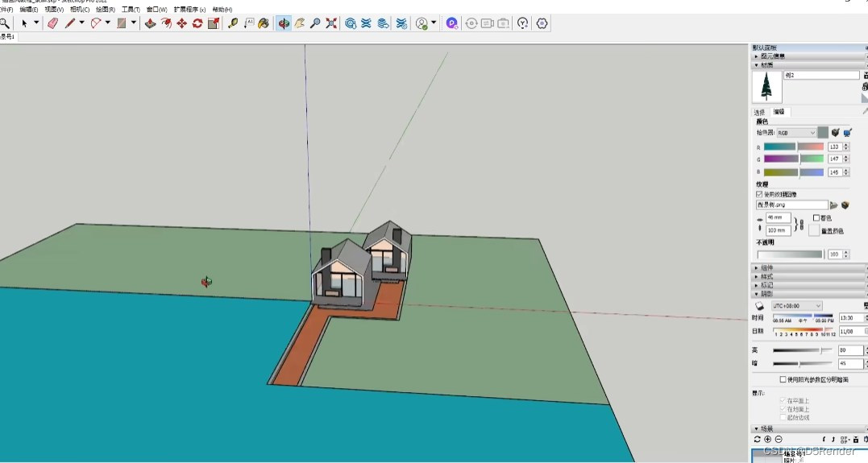
Task: Collapse the Shadows panel header
Action: tap(809, 294)
